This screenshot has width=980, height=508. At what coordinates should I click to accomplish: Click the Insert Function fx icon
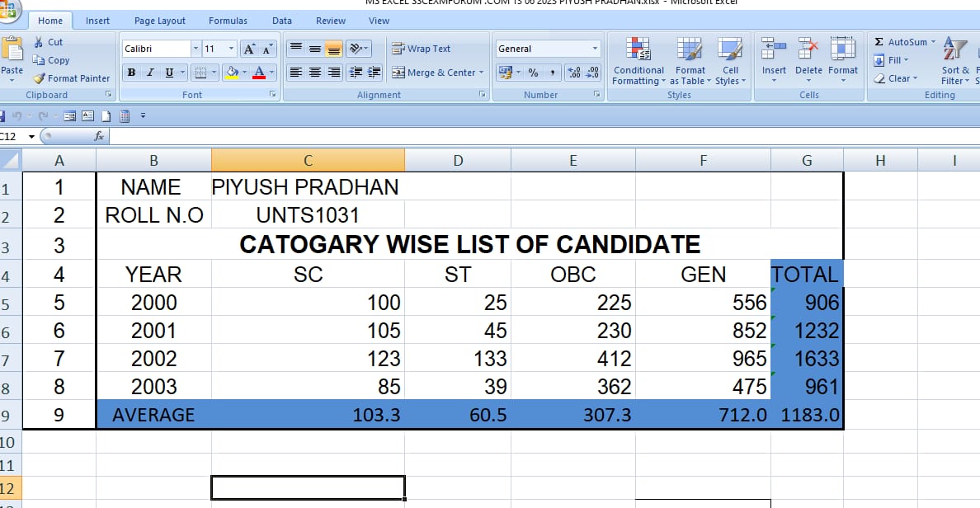99,136
